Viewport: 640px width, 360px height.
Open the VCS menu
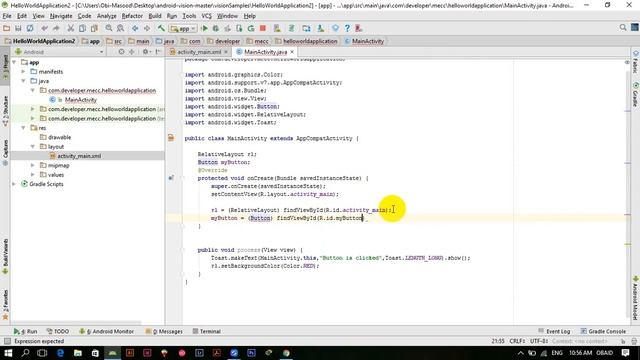point(207,16)
